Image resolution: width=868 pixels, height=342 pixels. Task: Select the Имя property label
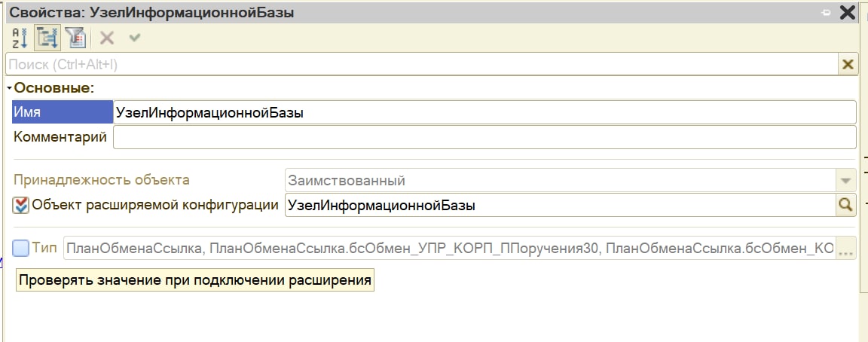click(62, 113)
